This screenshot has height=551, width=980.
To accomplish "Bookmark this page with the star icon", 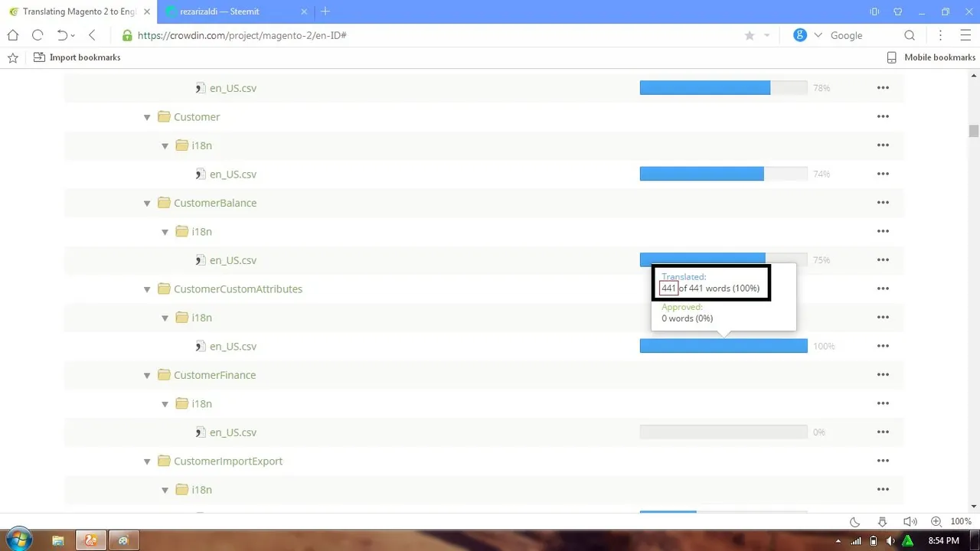I will [x=750, y=35].
